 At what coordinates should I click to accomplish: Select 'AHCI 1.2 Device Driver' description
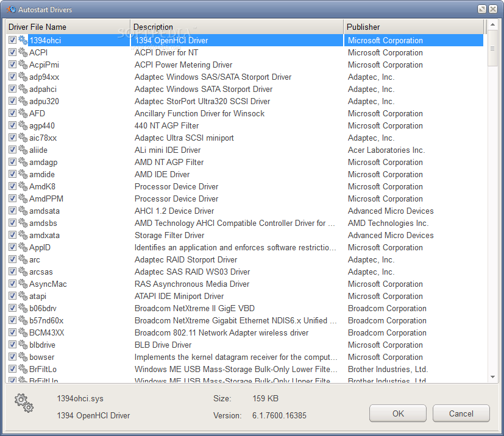point(174,211)
